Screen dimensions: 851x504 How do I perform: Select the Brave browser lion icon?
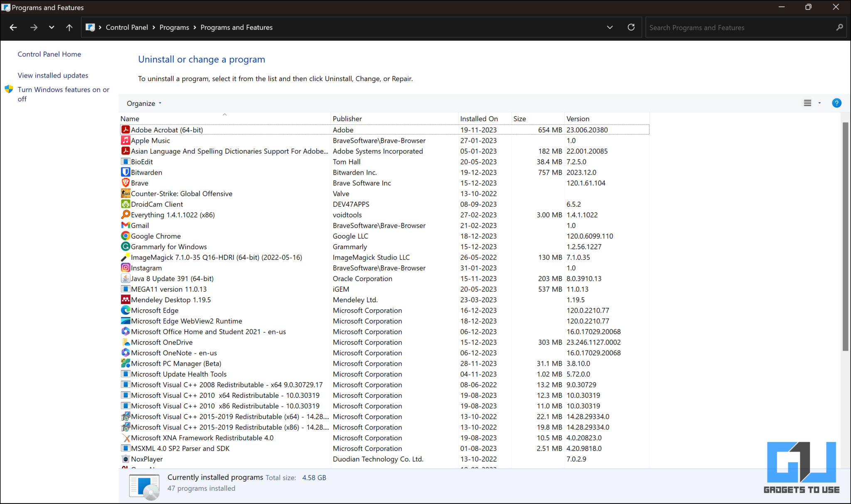coord(126,183)
